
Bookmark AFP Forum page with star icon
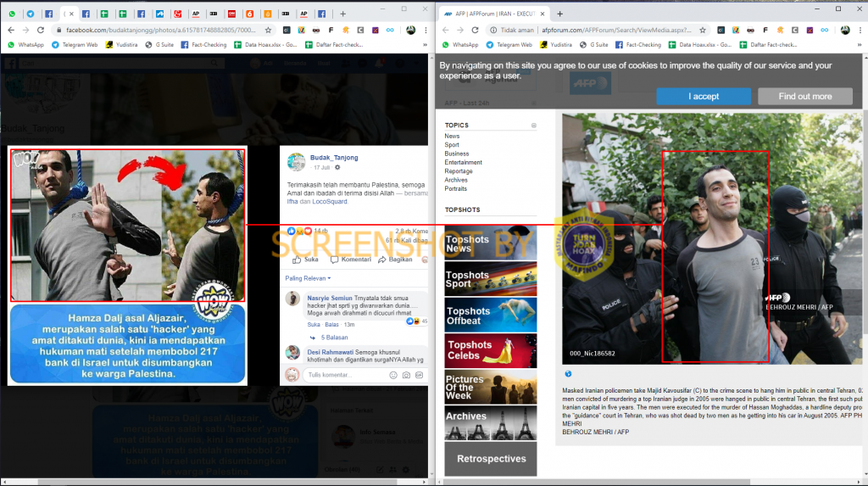pyautogui.click(x=703, y=30)
